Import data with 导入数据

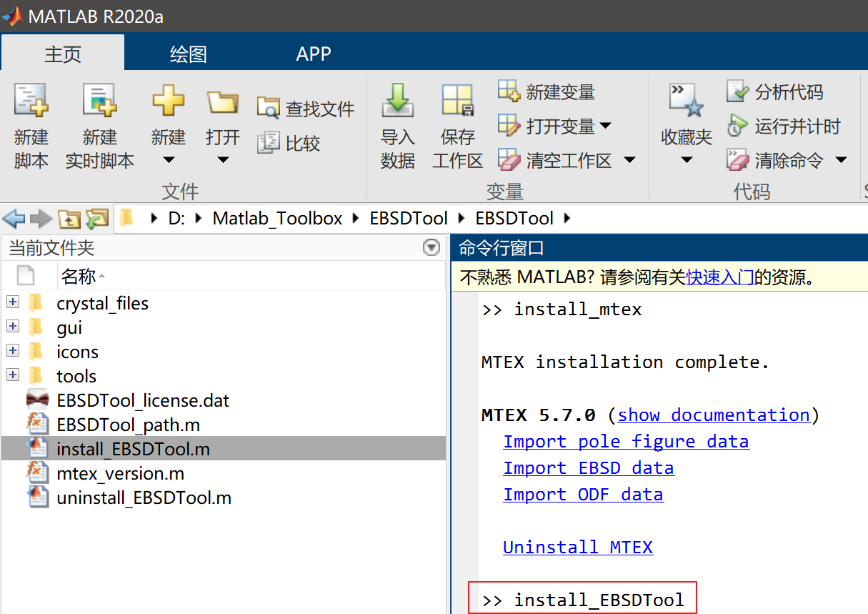(398, 126)
